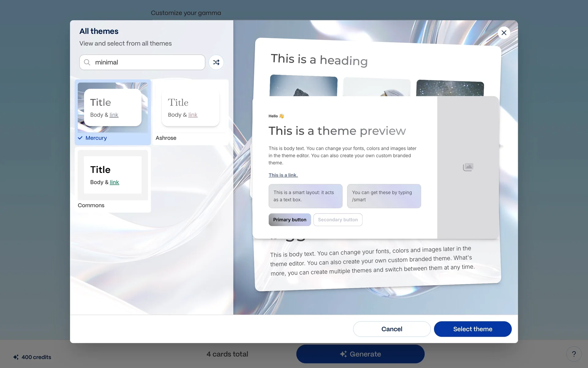Screen dimensions: 588x368
Task: Pick the Commons theme thumbnail
Action: 113,175
